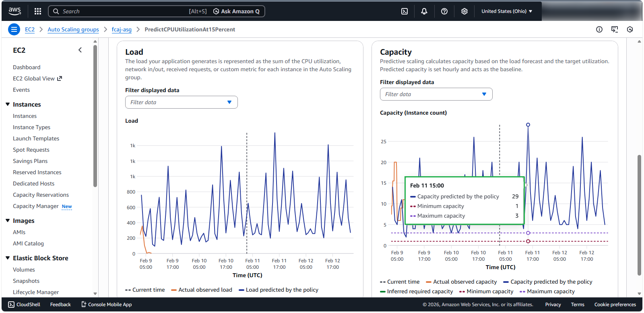Open the Capacity chart Filter data dropdown

pyautogui.click(x=436, y=94)
